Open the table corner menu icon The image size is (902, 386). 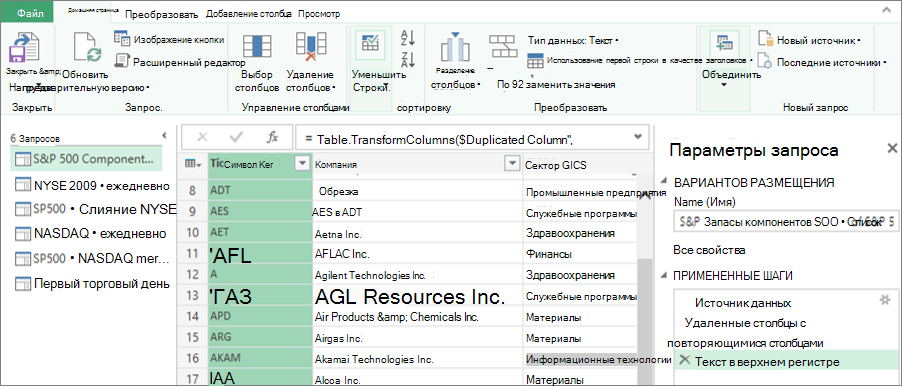point(193,163)
